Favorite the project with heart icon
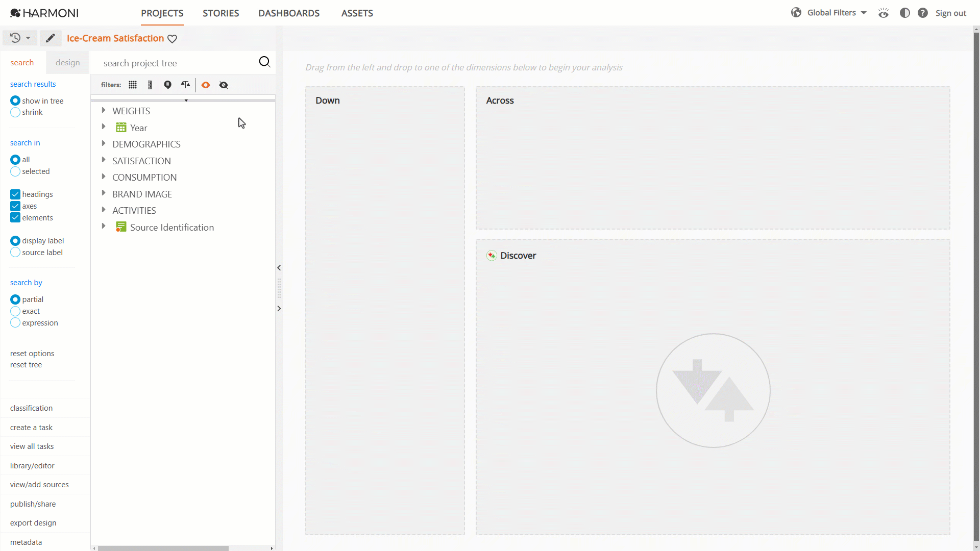980x551 pixels. coord(173,39)
